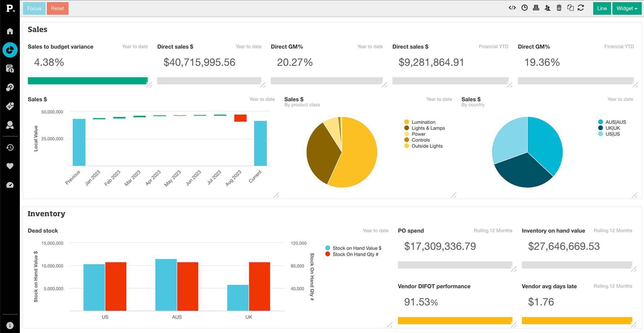Click the Reset button

tap(58, 8)
